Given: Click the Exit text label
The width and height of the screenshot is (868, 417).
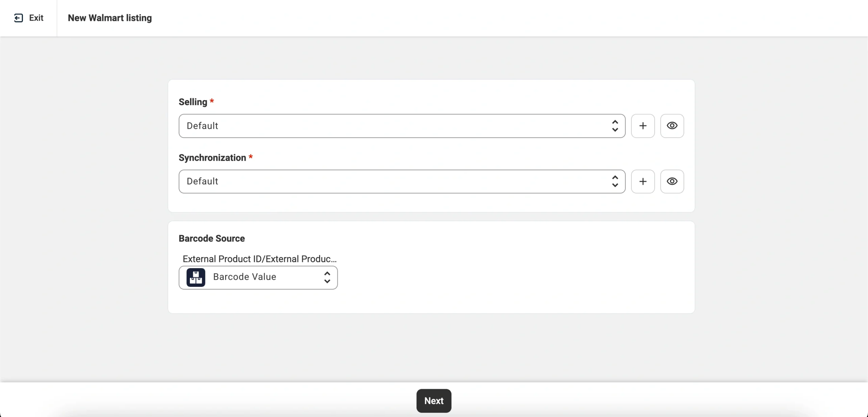Looking at the screenshot, I should click(x=36, y=18).
